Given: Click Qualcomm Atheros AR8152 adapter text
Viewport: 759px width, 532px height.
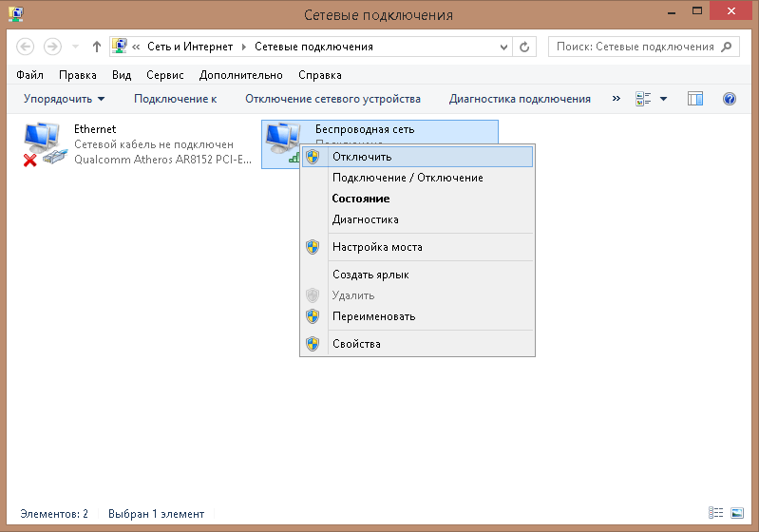Looking at the screenshot, I should [162, 160].
